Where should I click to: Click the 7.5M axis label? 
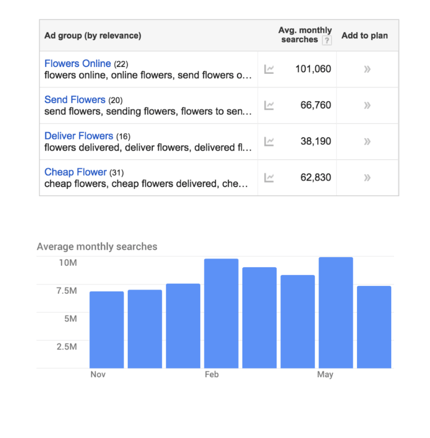pos(67,291)
